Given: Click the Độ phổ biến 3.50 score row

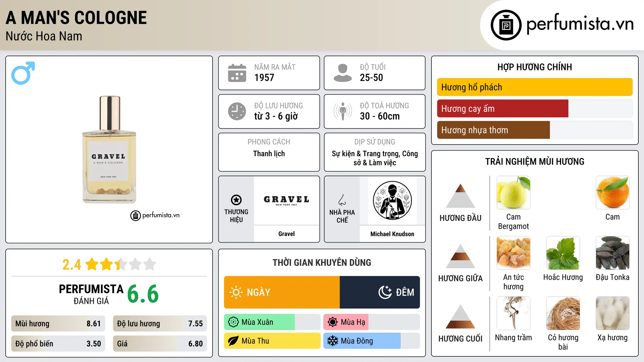Looking at the screenshot, I should (x=58, y=344).
